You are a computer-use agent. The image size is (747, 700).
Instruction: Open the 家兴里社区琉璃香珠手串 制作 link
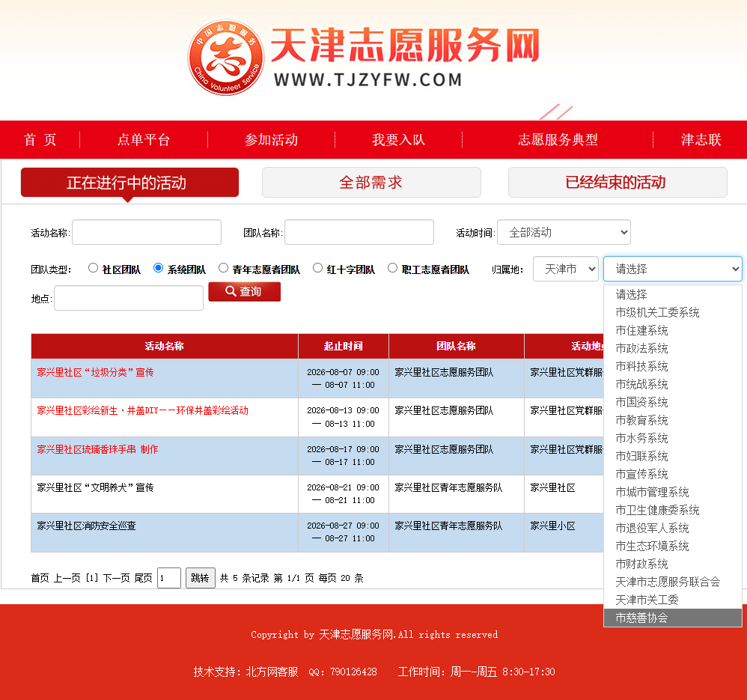pos(97,449)
